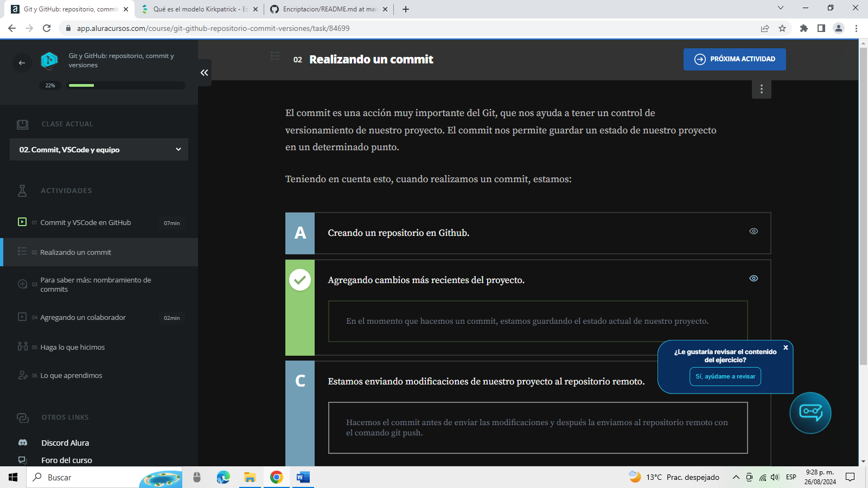Screen dimensions: 868x488
Task: Open weather widget 13°C Prac. despejado
Action: point(674,477)
